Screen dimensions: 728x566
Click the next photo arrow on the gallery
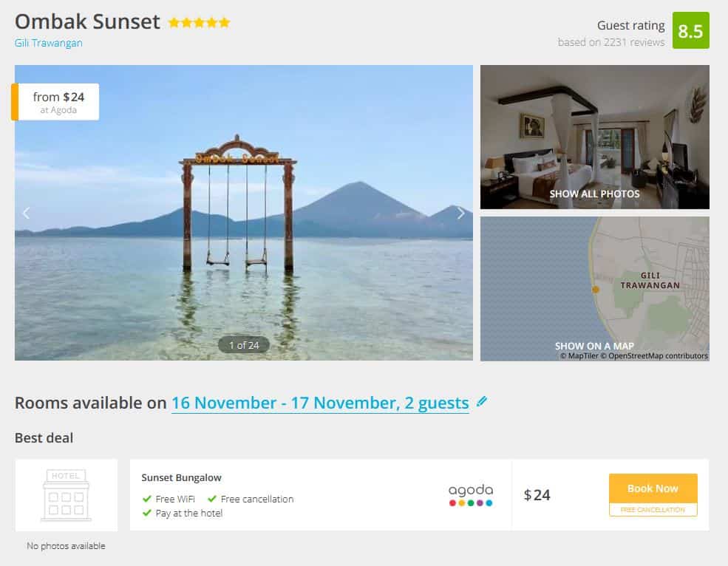pos(460,213)
